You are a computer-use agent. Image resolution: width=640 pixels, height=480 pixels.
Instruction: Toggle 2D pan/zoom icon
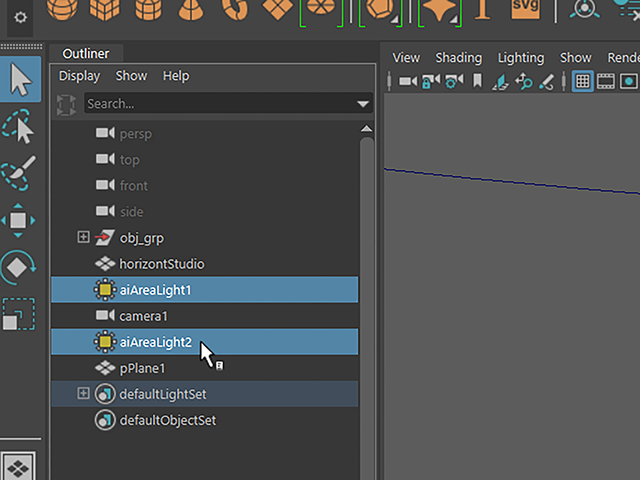[x=523, y=81]
